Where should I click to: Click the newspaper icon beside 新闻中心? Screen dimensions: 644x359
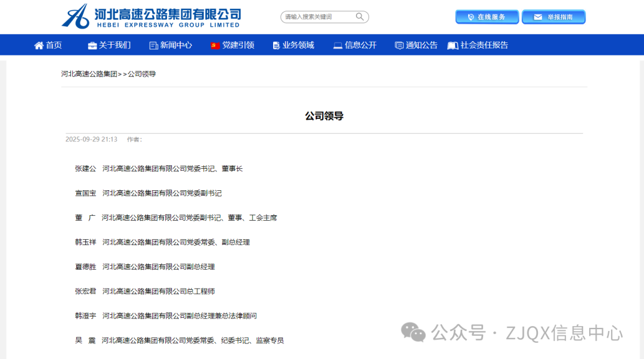(154, 45)
